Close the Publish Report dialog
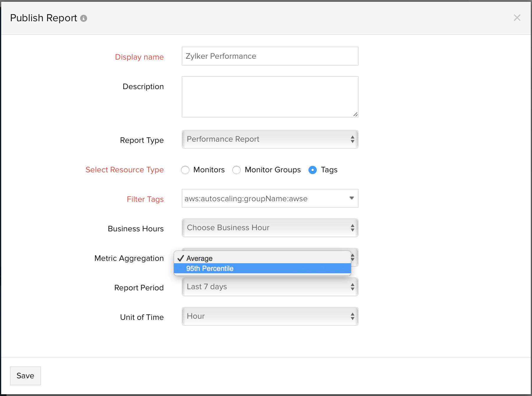Screen dimensions: 532x396 pyautogui.click(x=517, y=18)
